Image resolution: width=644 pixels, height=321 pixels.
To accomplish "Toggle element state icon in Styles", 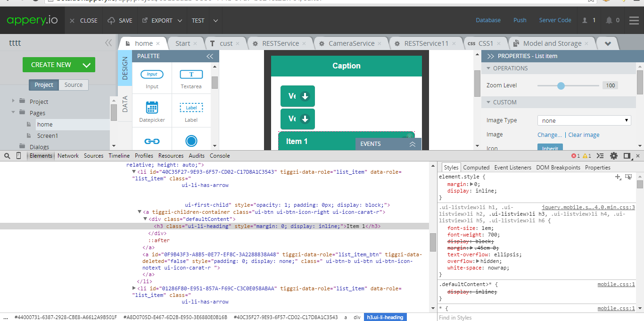I will [x=628, y=177].
